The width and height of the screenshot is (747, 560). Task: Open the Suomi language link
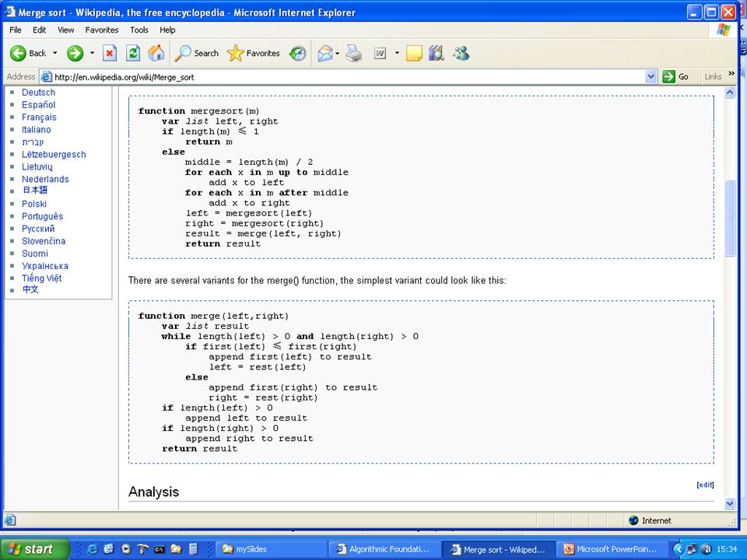tap(35, 254)
